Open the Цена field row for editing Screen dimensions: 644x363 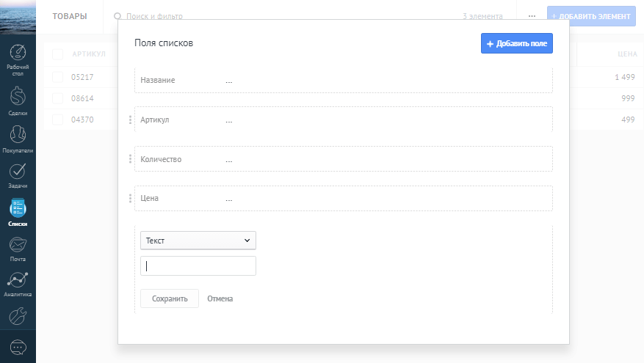click(343, 198)
